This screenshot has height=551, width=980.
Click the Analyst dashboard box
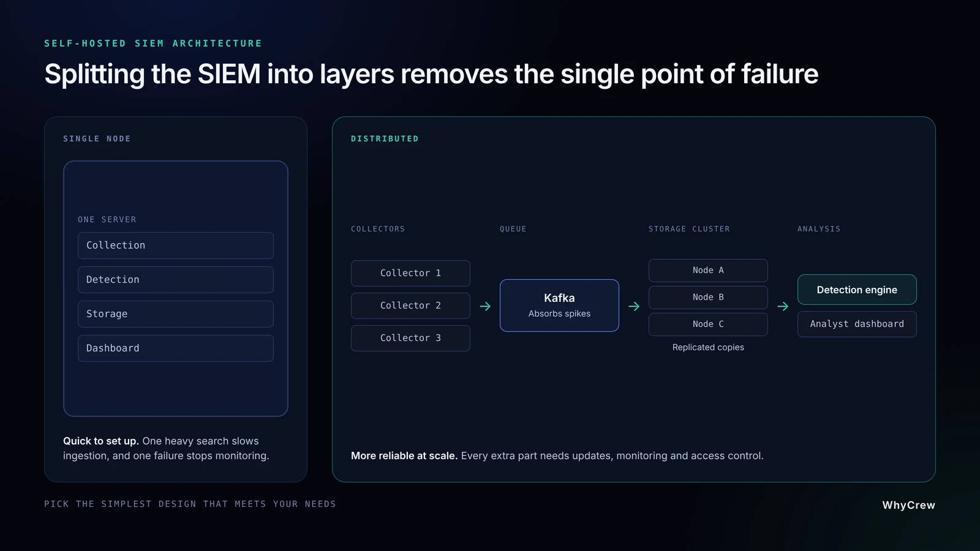(x=857, y=324)
